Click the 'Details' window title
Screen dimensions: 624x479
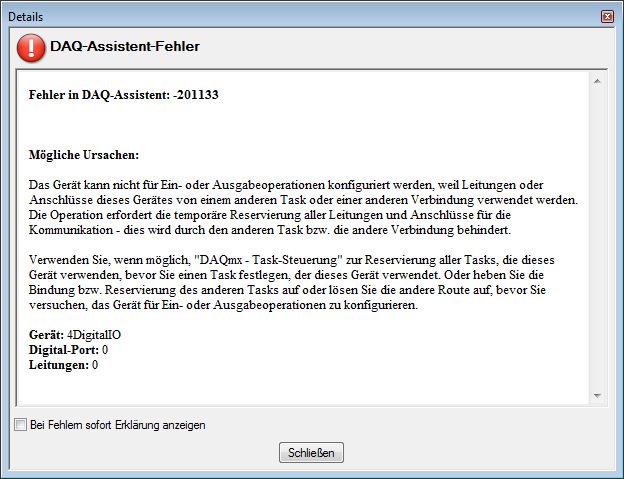[x=25, y=17]
